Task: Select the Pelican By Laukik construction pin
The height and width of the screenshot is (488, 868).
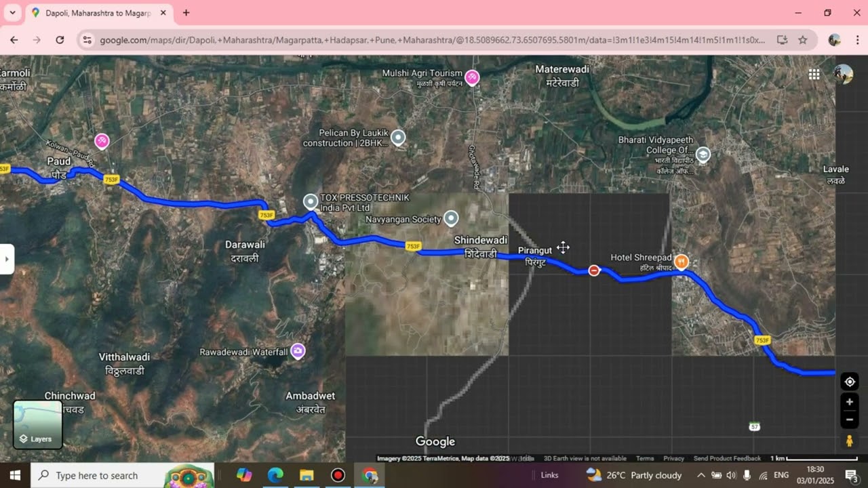Action: (398, 138)
